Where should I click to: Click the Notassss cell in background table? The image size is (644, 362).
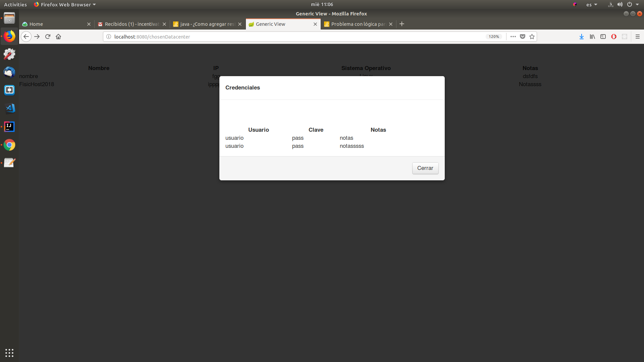pos(530,84)
